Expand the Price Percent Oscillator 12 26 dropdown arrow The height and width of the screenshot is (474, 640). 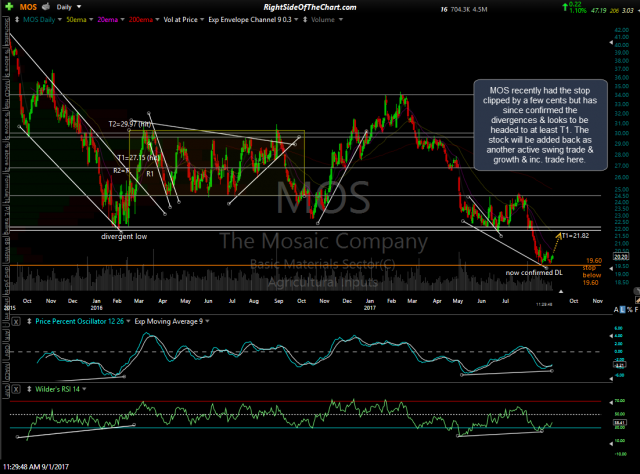pyautogui.click(x=128, y=321)
